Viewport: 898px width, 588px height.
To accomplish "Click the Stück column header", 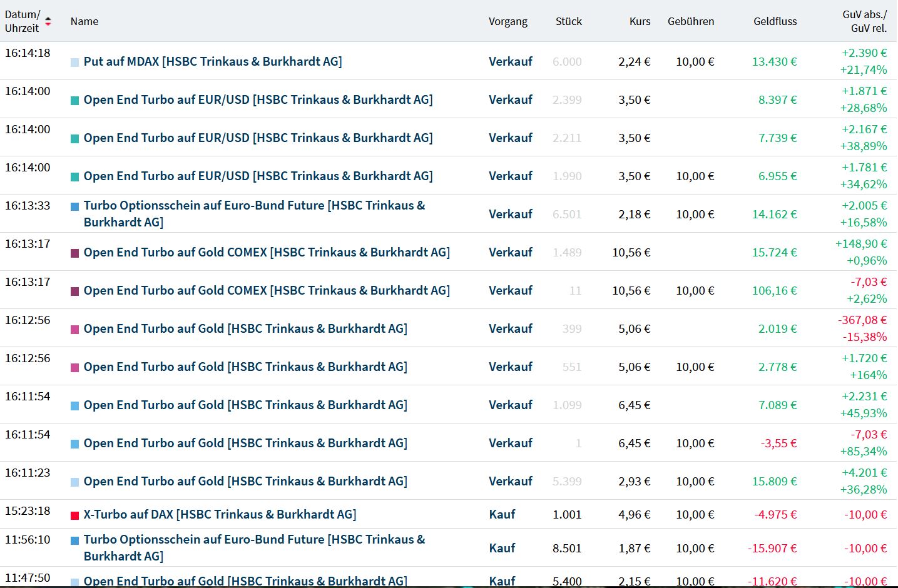I will tap(568, 21).
